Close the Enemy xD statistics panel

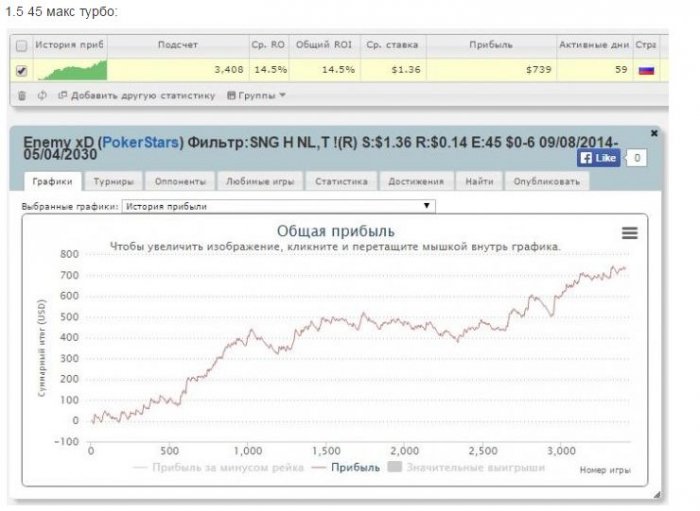pos(654,133)
